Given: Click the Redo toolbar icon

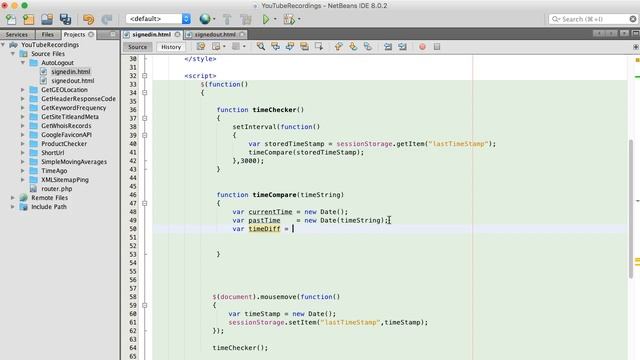Looking at the screenshot, I should click(x=107, y=19).
